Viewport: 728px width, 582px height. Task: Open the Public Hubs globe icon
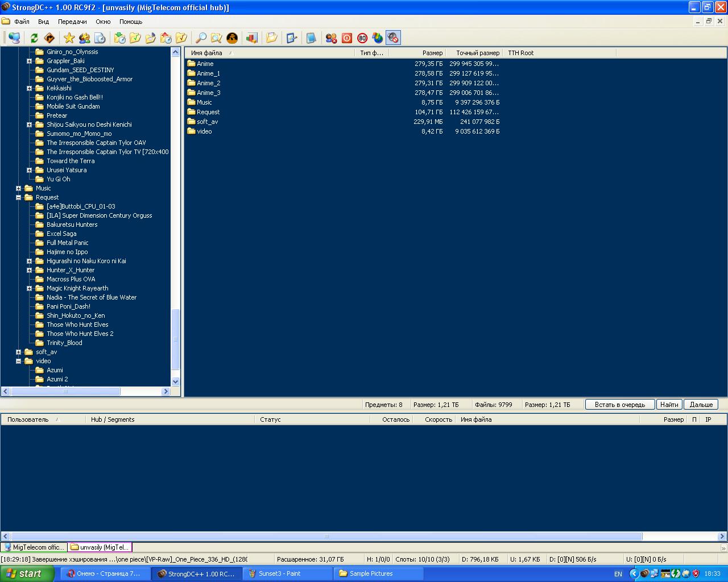click(14, 38)
